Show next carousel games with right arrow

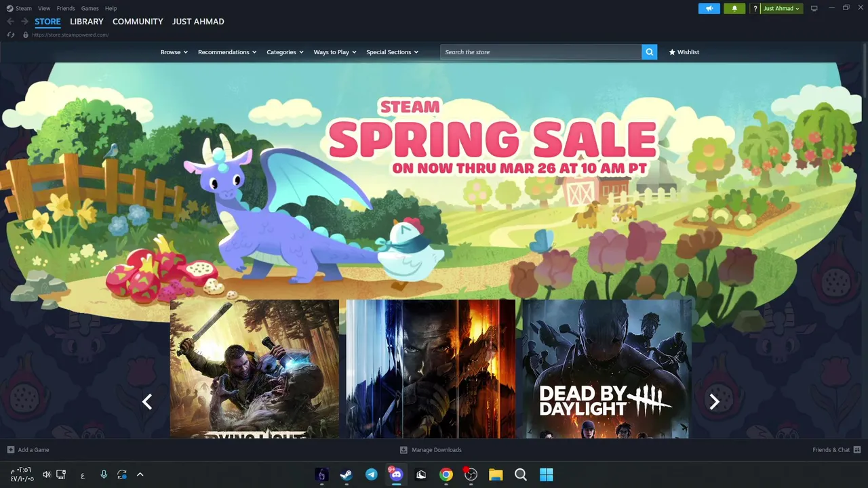pos(714,402)
